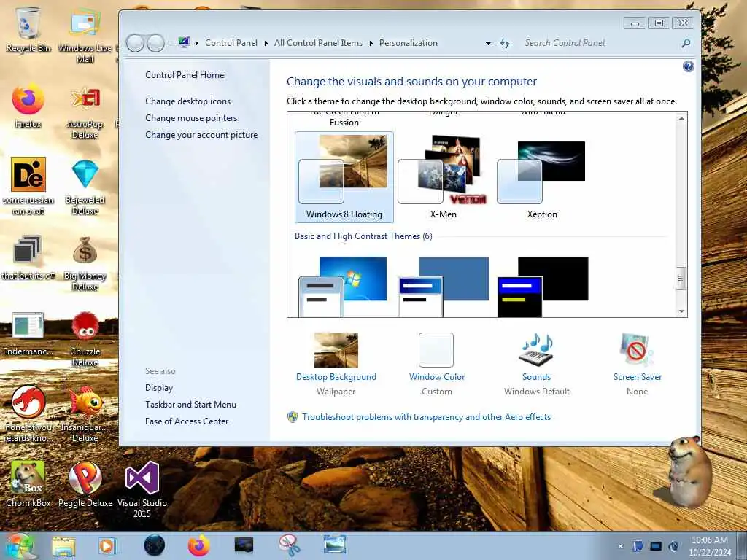Screen dimensions: 747x560
Task: Select the Xeption theme
Action: [542, 177]
